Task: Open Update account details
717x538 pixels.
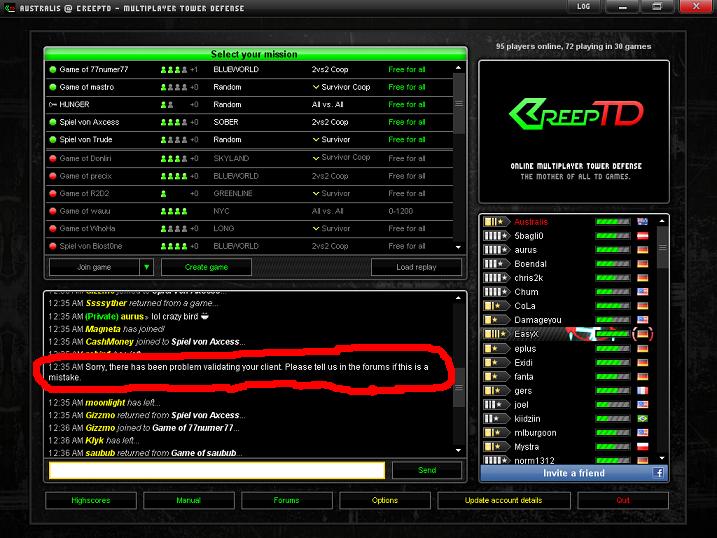Action: 503,501
